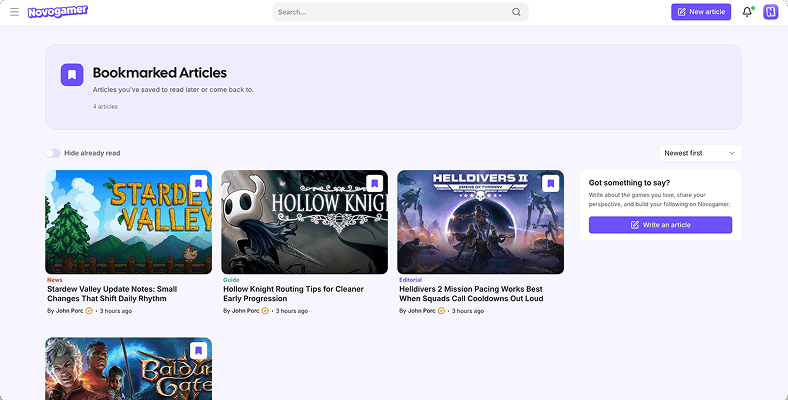Remove bookmark on Helldivers 2 card
Screen dimensions: 788x400
click(550, 183)
